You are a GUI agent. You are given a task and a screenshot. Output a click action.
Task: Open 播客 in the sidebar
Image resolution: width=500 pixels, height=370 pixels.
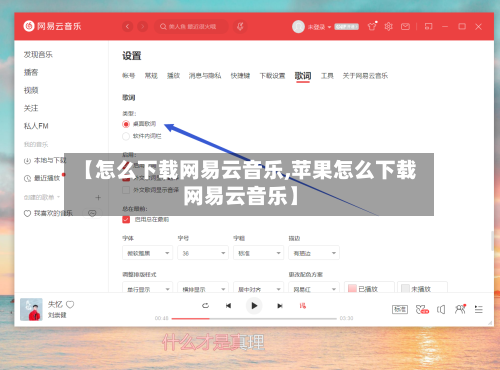coord(31,72)
